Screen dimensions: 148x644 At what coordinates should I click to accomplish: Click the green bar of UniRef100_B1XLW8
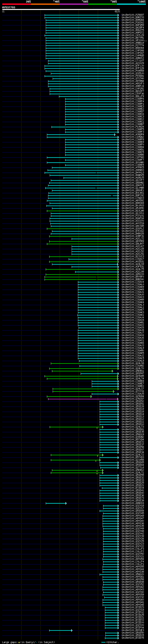click(x=83, y=211)
